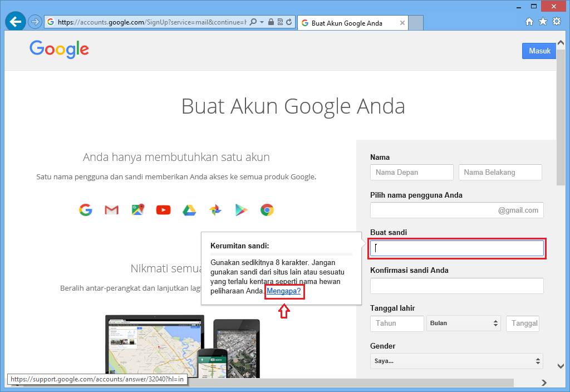
Task: Open Favorites star icon
Action: [543, 22]
